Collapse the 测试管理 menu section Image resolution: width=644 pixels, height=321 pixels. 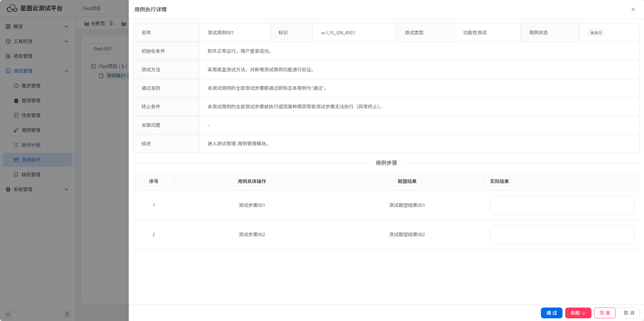pos(66,71)
